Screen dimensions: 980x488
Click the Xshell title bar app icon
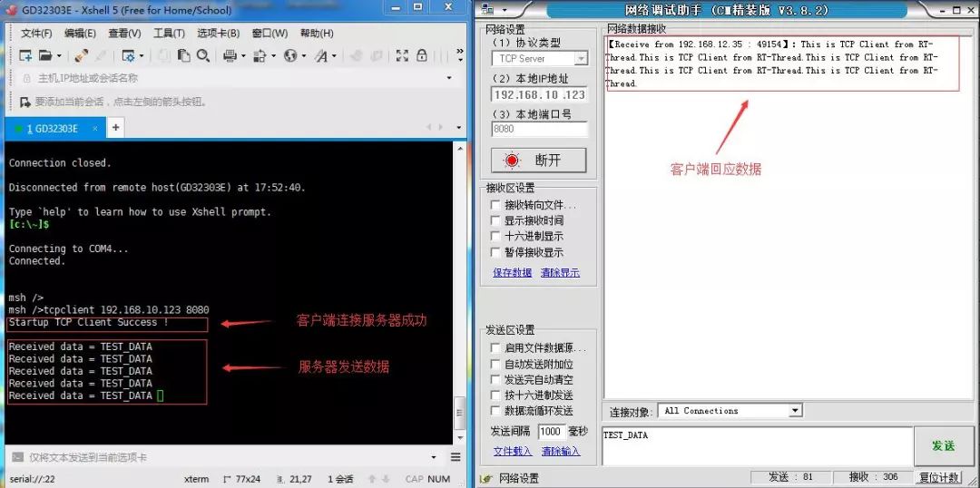(11, 10)
